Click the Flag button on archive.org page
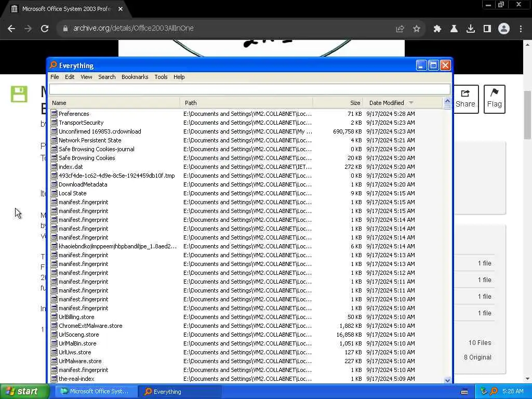This screenshot has width=532, height=399. (495, 99)
